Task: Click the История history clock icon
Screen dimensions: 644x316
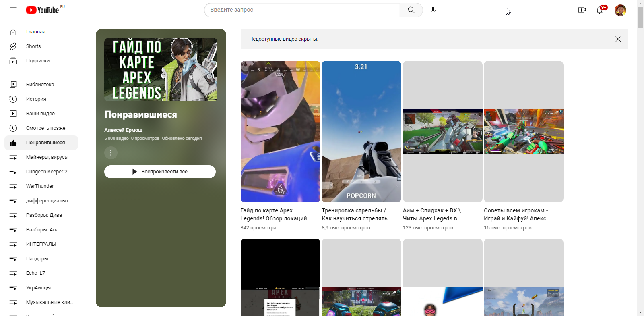Action: [13, 99]
